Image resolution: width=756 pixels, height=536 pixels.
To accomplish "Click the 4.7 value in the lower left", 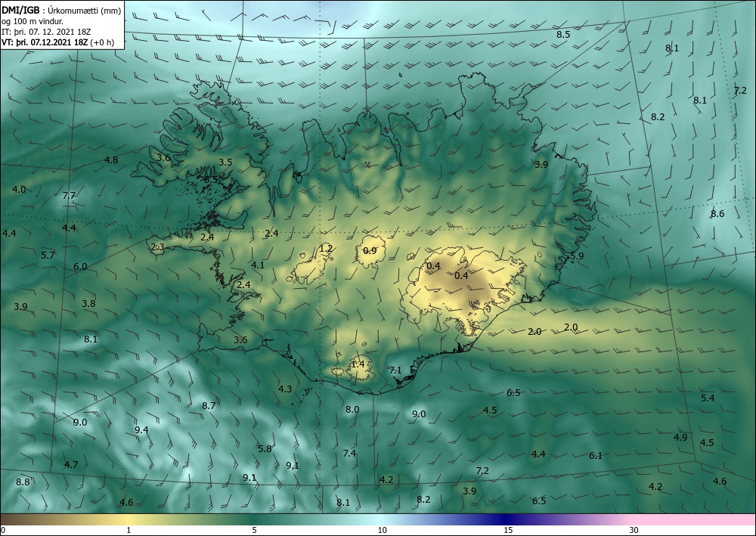I will point(71,465).
